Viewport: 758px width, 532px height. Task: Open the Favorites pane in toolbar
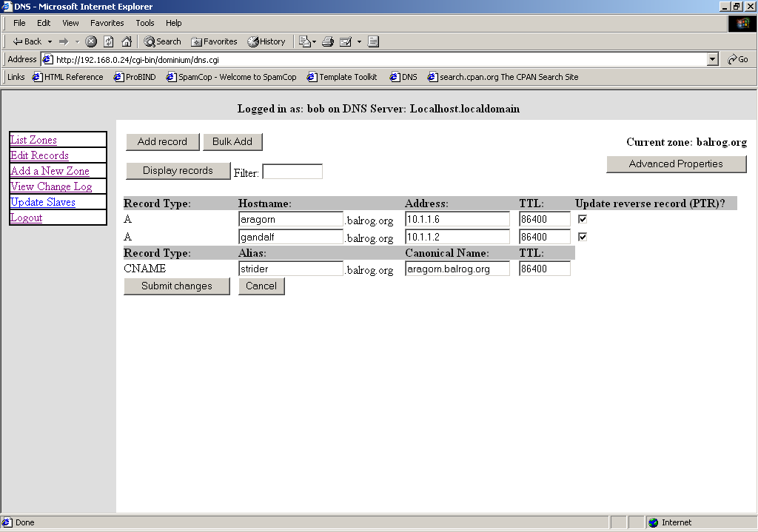(x=214, y=41)
